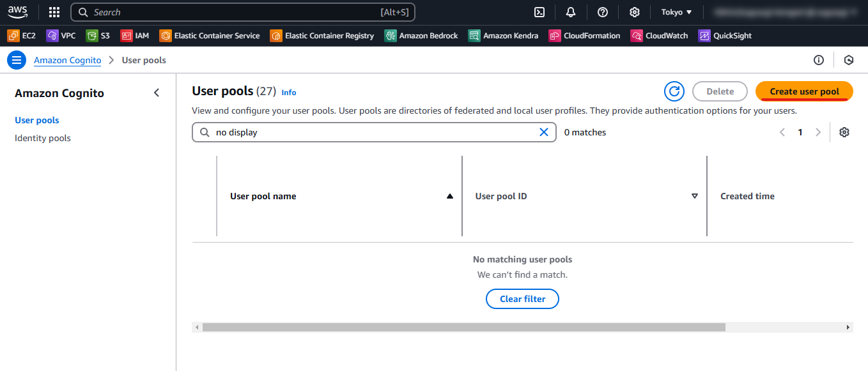Select Identity pools in the sidebar
This screenshot has height=371, width=868.
(42, 138)
